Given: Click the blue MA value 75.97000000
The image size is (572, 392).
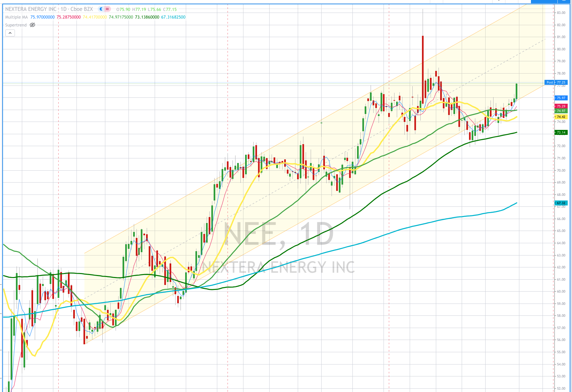Looking at the screenshot, I should pyautogui.click(x=42, y=17).
